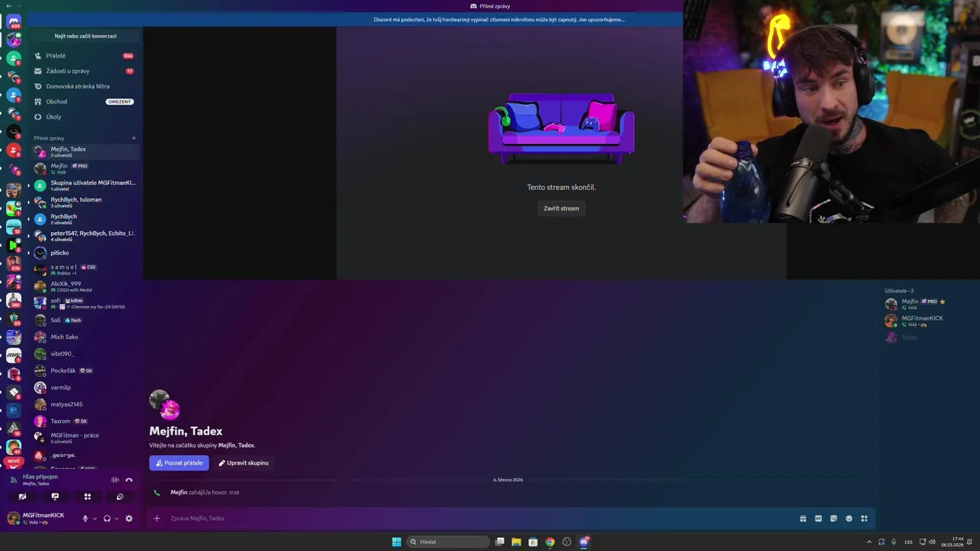Click 'Pozvat přátele' button
The height and width of the screenshot is (551, 980).
(x=179, y=463)
